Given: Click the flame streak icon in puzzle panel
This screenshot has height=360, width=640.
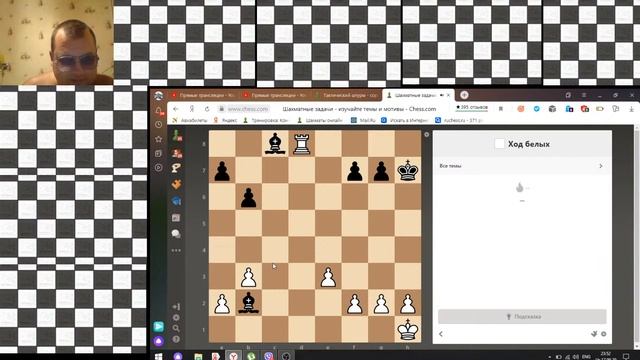Looking at the screenshot, I should click(x=520, y=187).
